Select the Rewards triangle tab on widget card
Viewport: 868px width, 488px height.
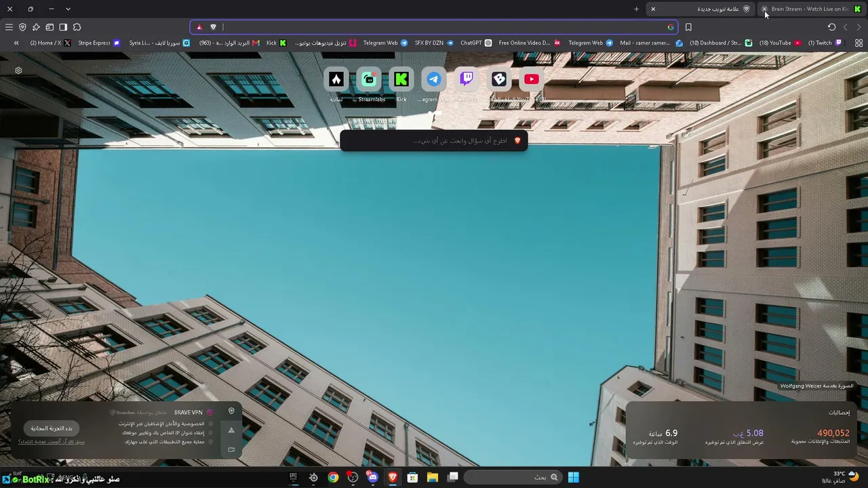[231, 430]
